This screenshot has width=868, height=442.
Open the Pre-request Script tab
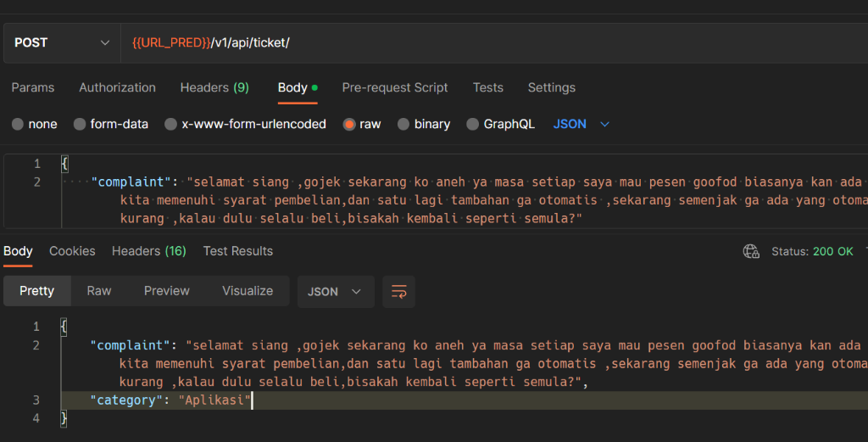395,87
